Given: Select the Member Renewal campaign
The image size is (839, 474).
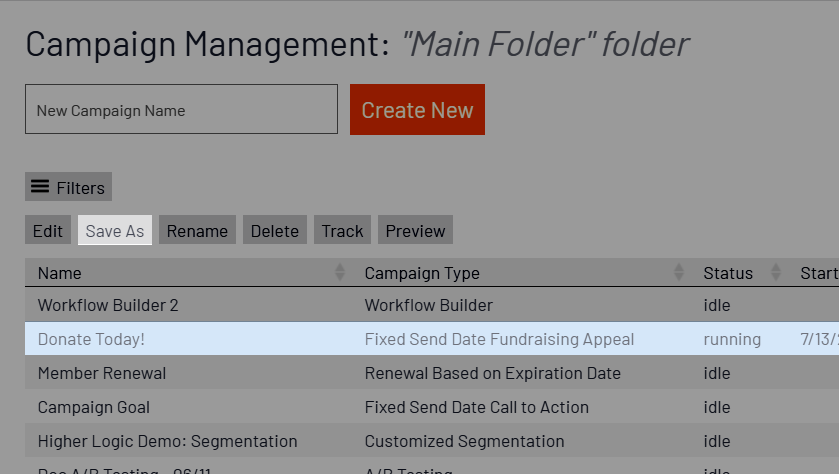Looking at the screenshot, I should pos(432,373).
